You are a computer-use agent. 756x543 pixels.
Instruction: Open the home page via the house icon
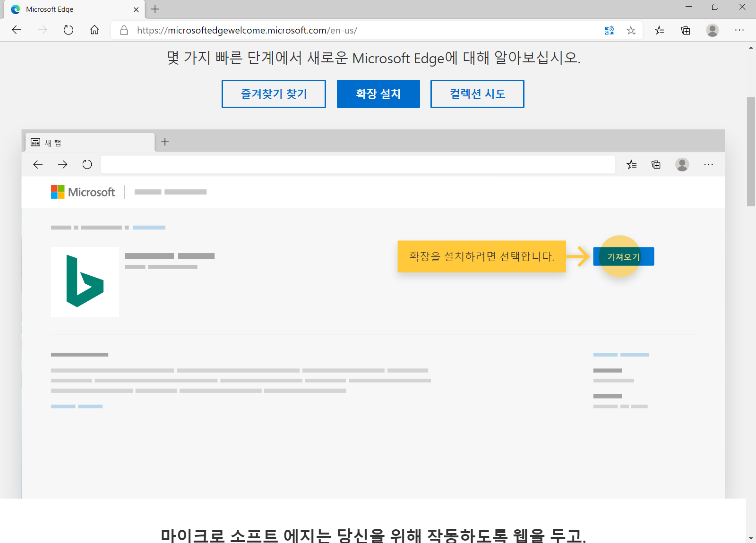(x=94, y=30)
